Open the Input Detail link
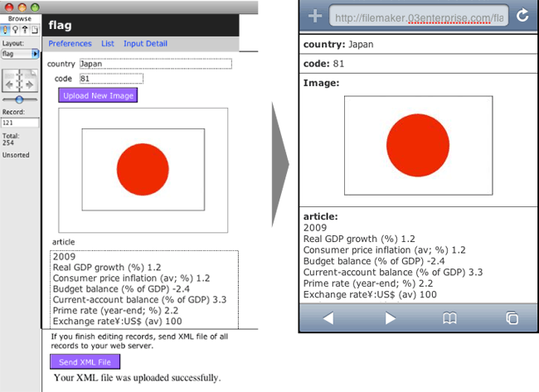 pos(145,44)
